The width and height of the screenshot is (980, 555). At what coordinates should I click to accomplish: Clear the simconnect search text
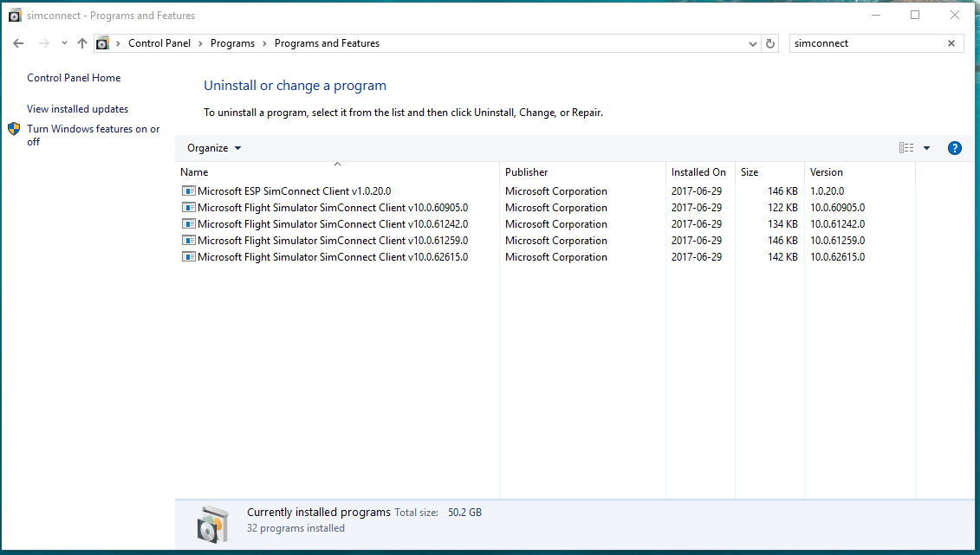[951, 43]
